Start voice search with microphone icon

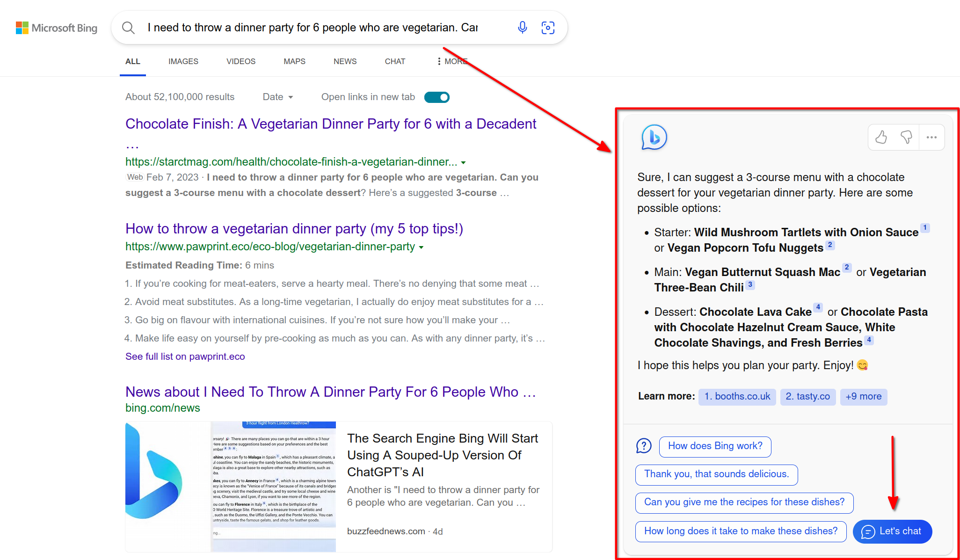[x=523, y=28]
